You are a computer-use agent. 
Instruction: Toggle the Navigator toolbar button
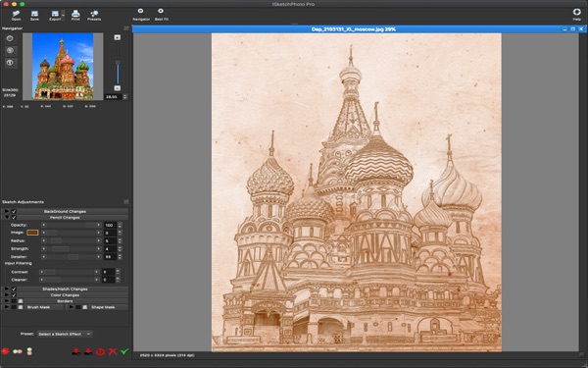[141, 15]
